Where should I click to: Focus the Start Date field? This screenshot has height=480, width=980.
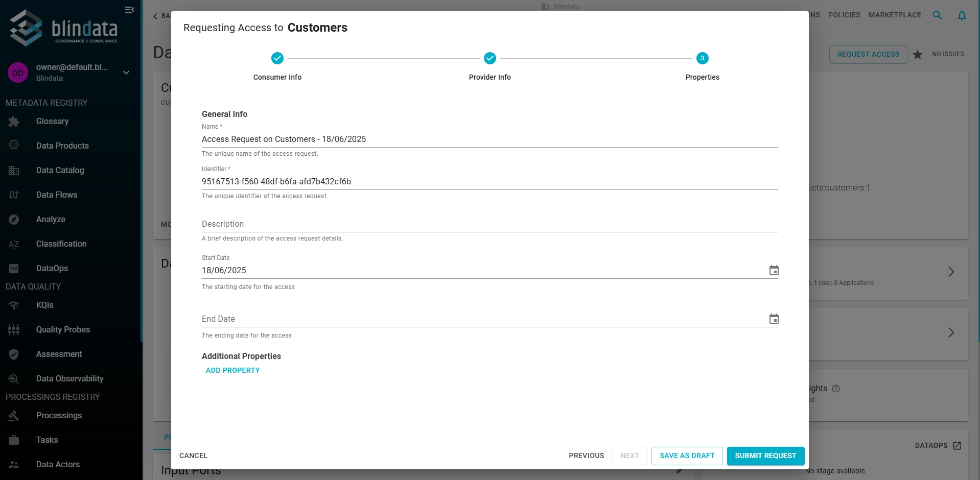pos(484,270)
